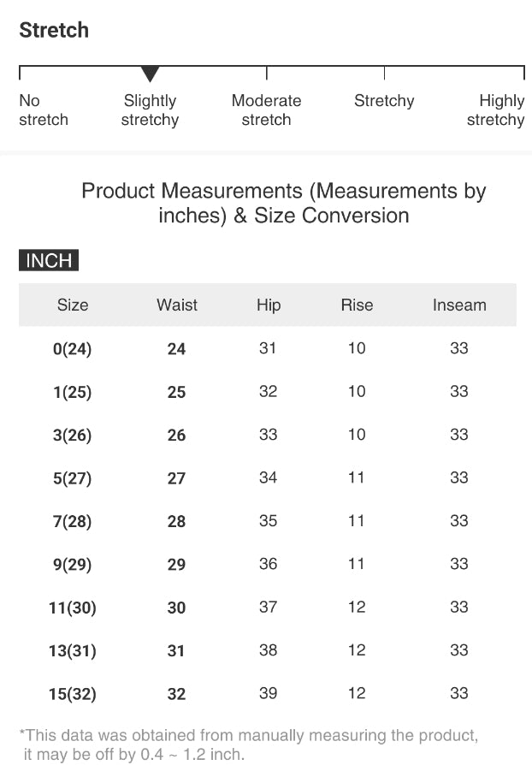Select the 0(24) size row label
The image size is (532, 765).
click(x=72, y=349)
